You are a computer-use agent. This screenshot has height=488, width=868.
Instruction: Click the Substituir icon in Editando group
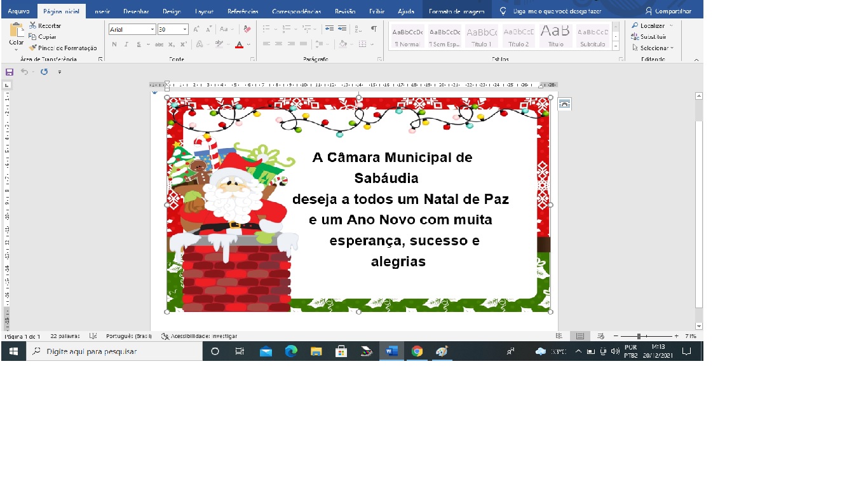click(x=635, y=37)
